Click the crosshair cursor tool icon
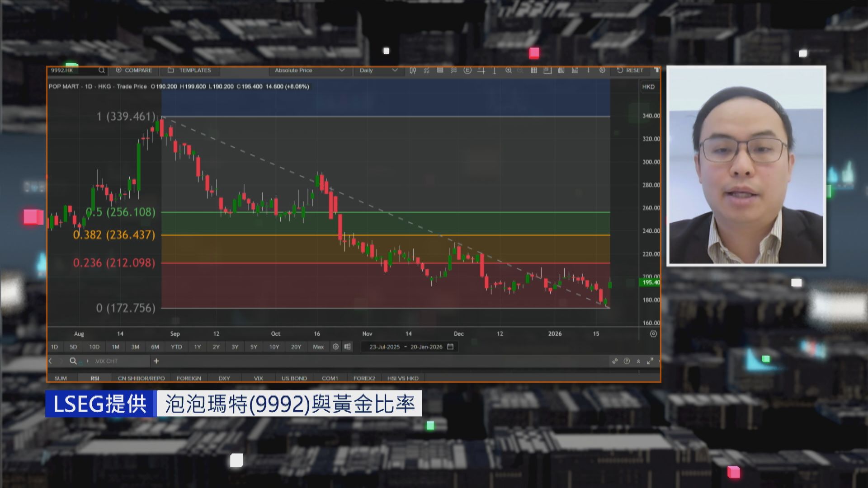 (481, 70)
